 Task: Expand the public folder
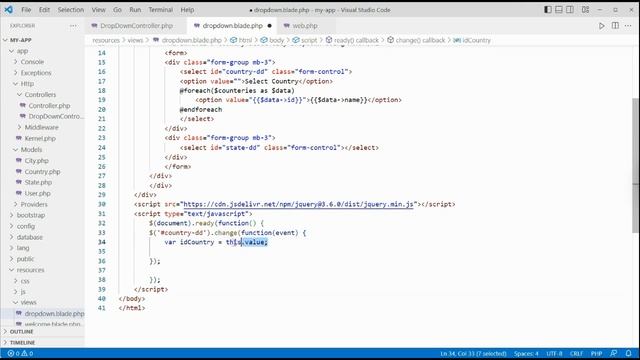pyautogui.click(x=42, y=259)
